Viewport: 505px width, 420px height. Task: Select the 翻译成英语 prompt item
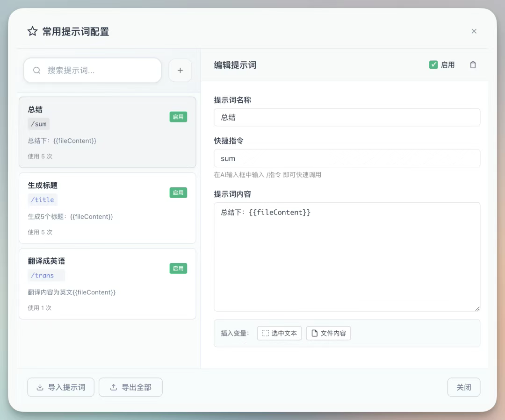point(107,284)
